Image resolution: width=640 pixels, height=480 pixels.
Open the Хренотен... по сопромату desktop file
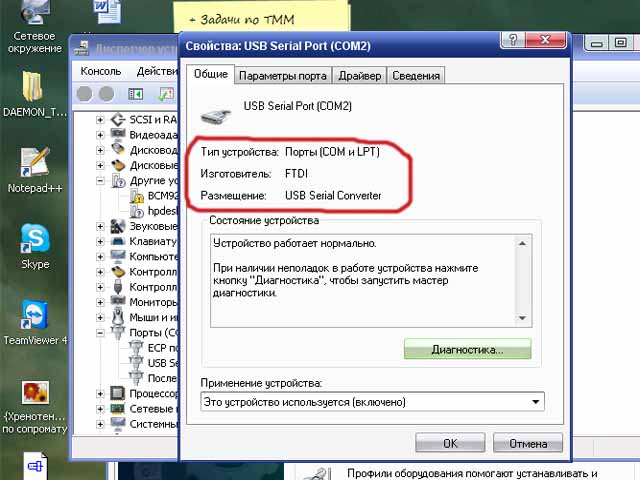[x=35, y=407]
